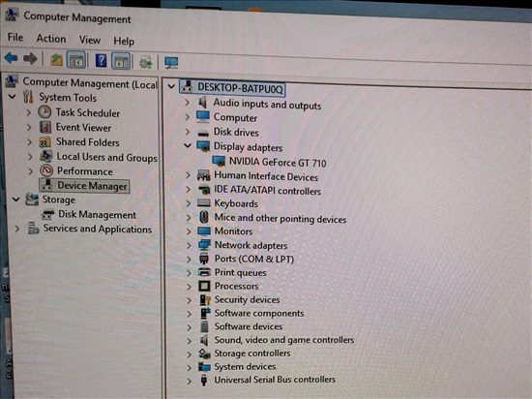Screen dimensions: 532x399
Task: Click the Task Scheduler clock icon
Action: pos(44,112)
